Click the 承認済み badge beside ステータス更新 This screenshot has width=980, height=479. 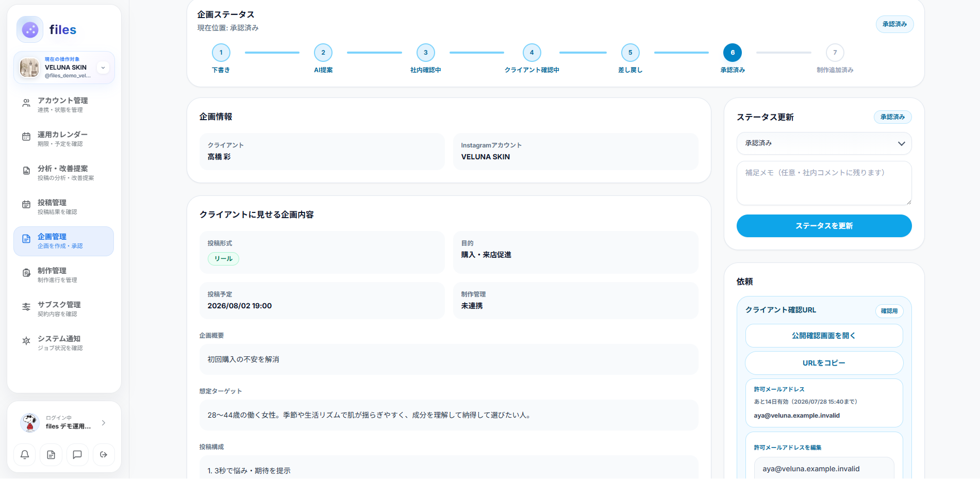(893, 117)
